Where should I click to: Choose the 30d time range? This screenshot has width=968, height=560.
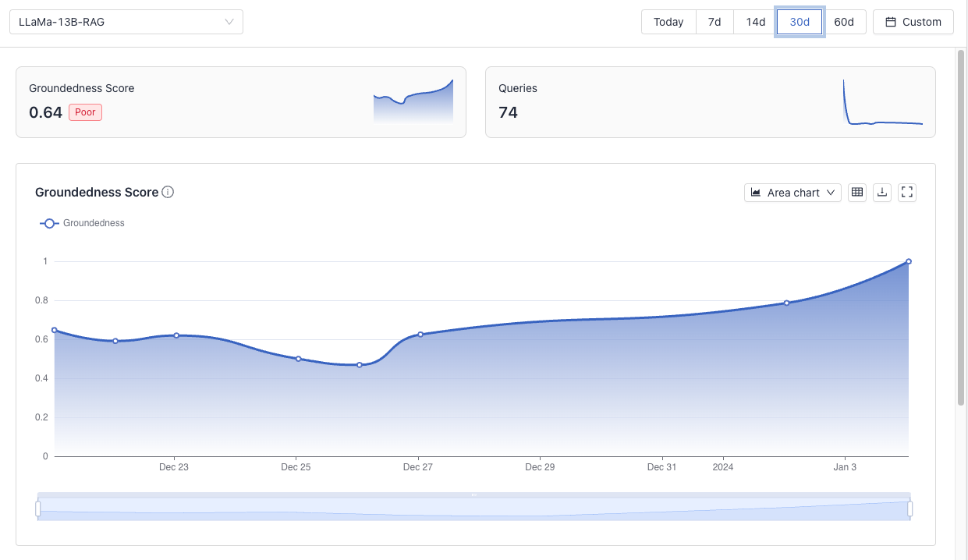800,22
